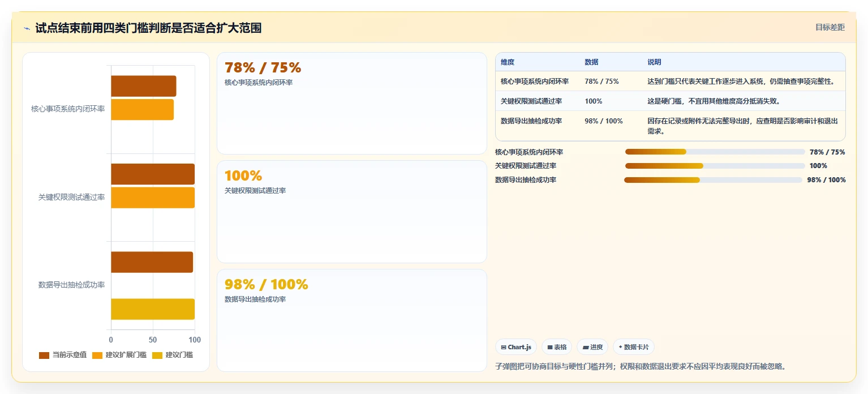Click the 关键权限测试通过率 table row cell

coord(531,101)
